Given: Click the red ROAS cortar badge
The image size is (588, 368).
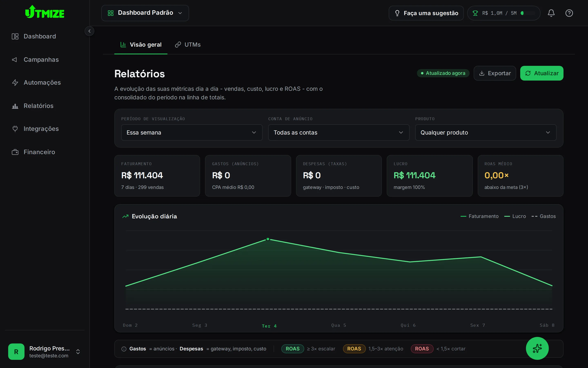Looking at the screenshot, I should 422,349.
